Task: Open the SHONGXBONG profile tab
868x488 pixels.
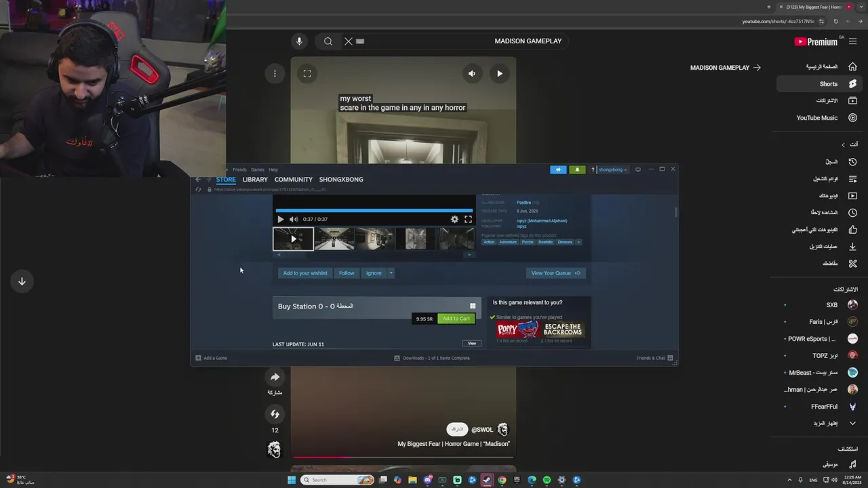Action: point(341,180)
